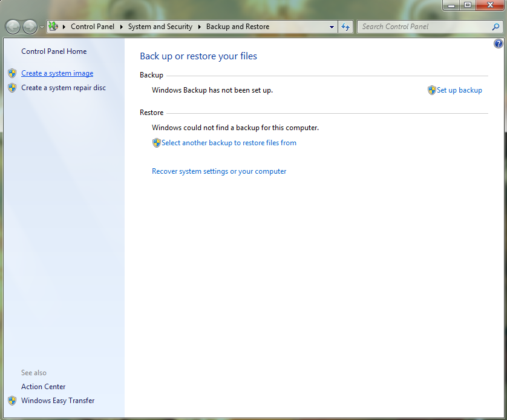The height and width of the screenshot is (420, 507).
Task: Click 'Windows Backup has not been set up.' text
Action: [212, 90]
